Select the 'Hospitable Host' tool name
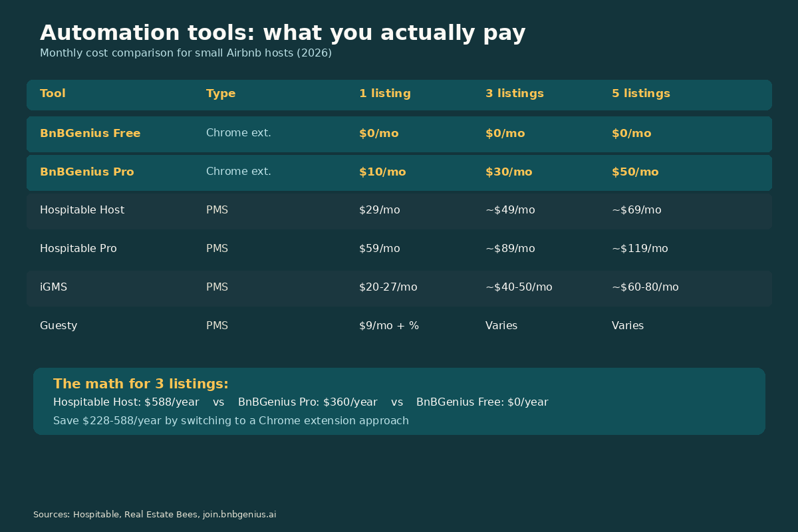798x532 pixels. pyautogui.click(x=82, y=210)
